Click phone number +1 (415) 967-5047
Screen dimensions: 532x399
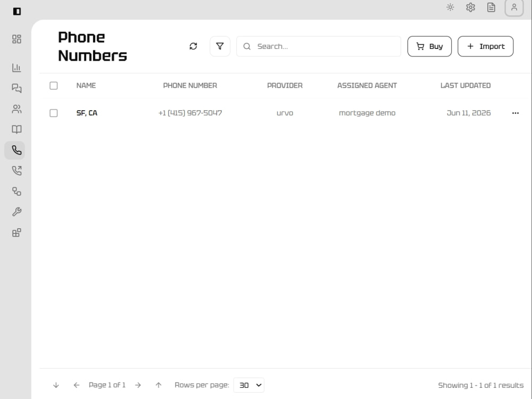tap(190, 113)
